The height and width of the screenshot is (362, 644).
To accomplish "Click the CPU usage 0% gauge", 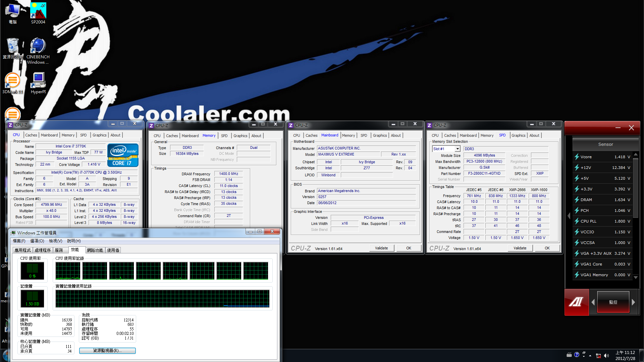I will 32,271.
